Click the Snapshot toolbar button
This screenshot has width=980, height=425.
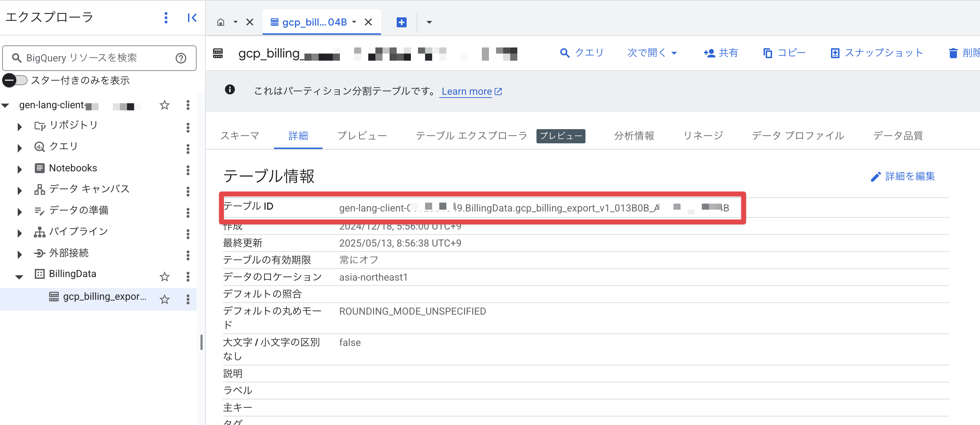[x=876, y=53]
